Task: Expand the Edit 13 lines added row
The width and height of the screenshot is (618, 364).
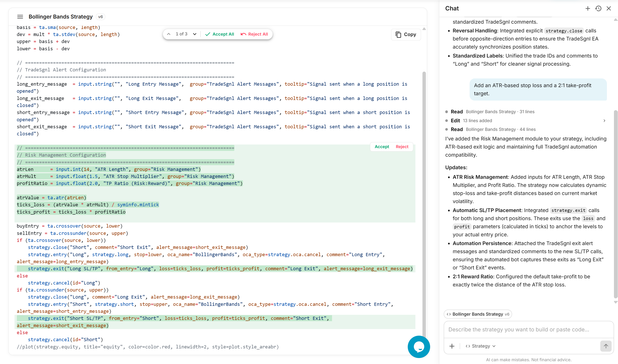Action: point(525,120)
